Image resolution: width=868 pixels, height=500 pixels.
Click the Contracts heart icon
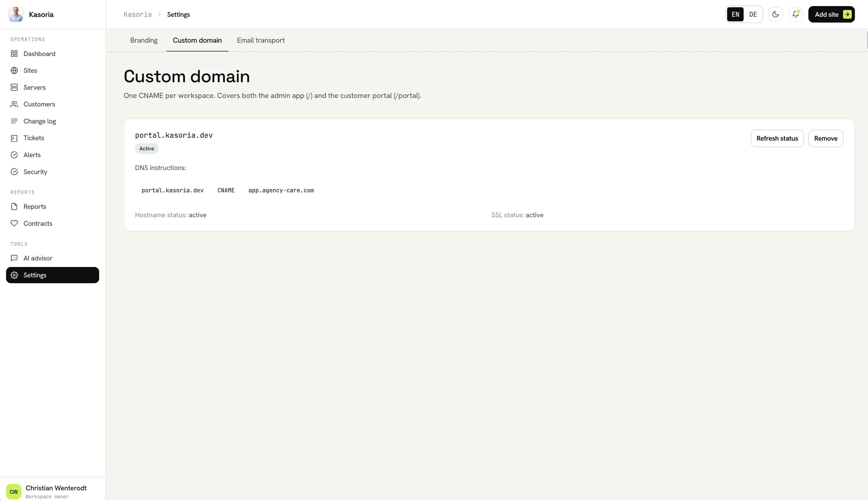click(x=14, y=224)
